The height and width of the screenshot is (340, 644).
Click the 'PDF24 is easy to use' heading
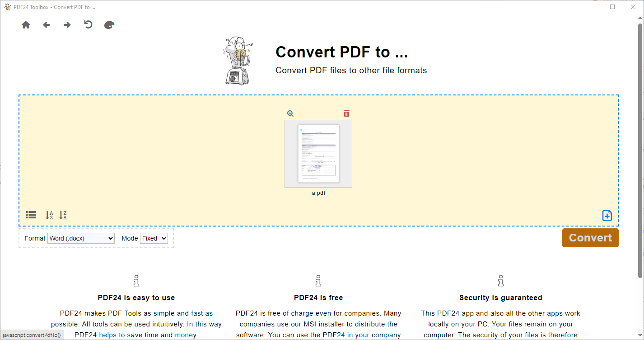point(136,297)
